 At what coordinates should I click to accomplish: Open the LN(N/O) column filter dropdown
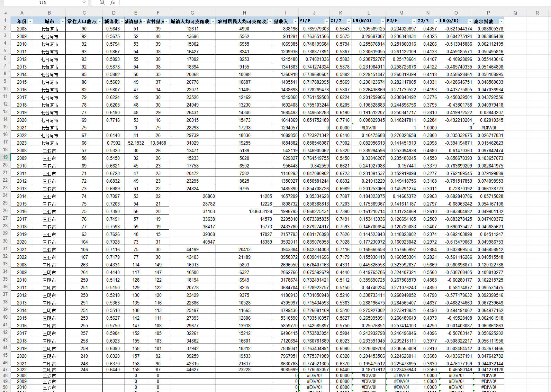(382, 21)
